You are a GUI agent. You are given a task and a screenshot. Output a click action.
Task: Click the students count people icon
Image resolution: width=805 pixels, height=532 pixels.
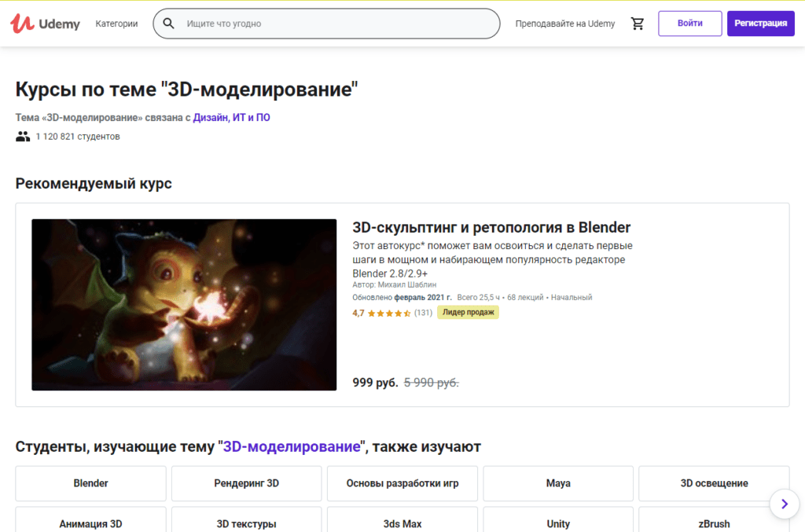tap(23, 137)
